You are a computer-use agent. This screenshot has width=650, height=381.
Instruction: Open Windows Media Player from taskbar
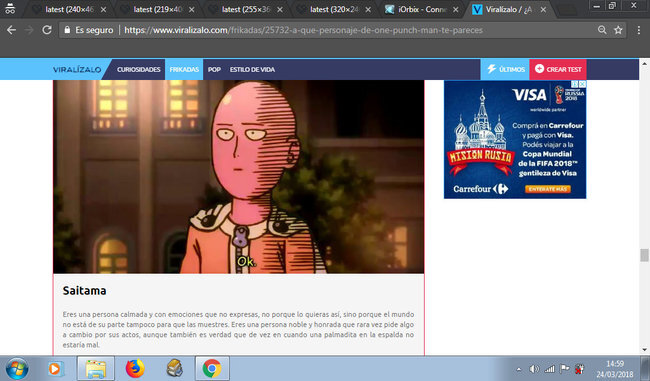(55, 369)
